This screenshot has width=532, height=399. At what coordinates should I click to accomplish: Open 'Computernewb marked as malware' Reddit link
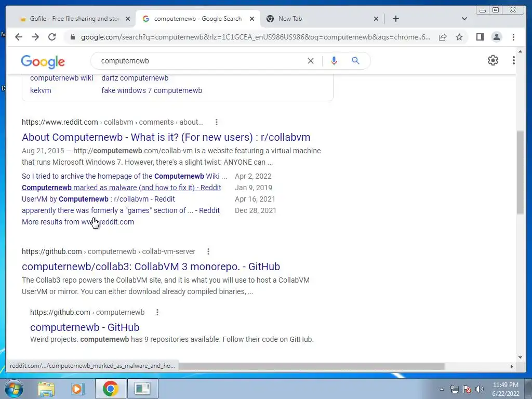(x=122, y=188)
